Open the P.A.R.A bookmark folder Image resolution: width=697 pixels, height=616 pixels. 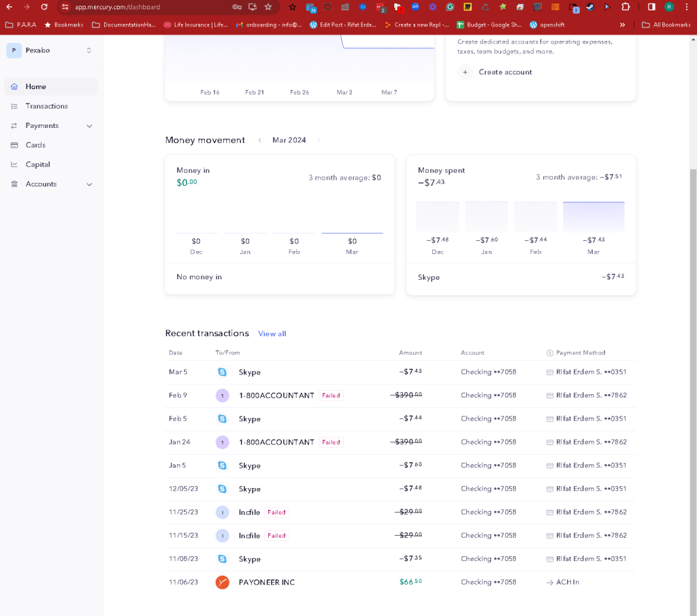pyautogui.click(x=20, y=25)
